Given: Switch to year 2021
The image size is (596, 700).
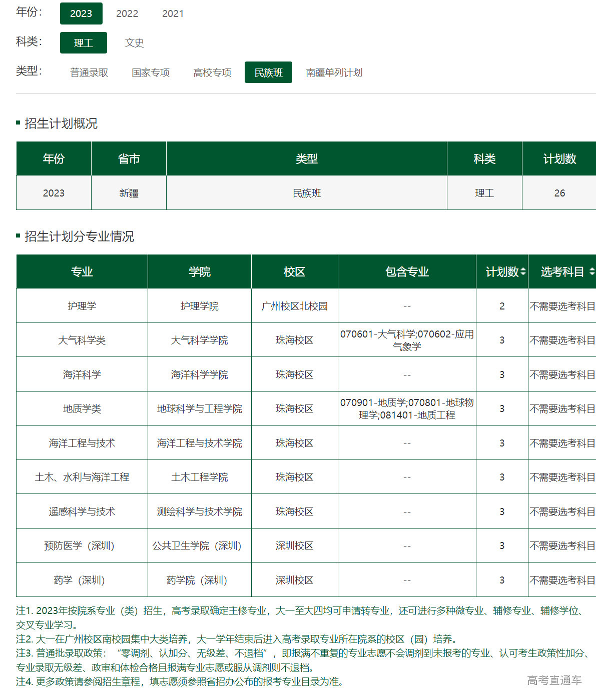Looking at the screenshot, I should point(173,13).
